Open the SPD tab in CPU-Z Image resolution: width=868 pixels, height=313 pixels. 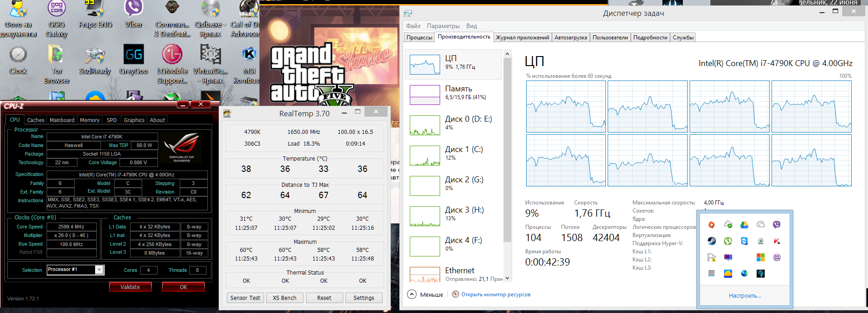coord(112,120)
